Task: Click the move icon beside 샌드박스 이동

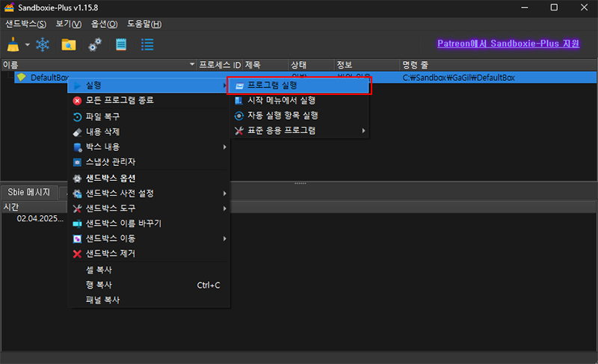Action: [x=78, y=239]
